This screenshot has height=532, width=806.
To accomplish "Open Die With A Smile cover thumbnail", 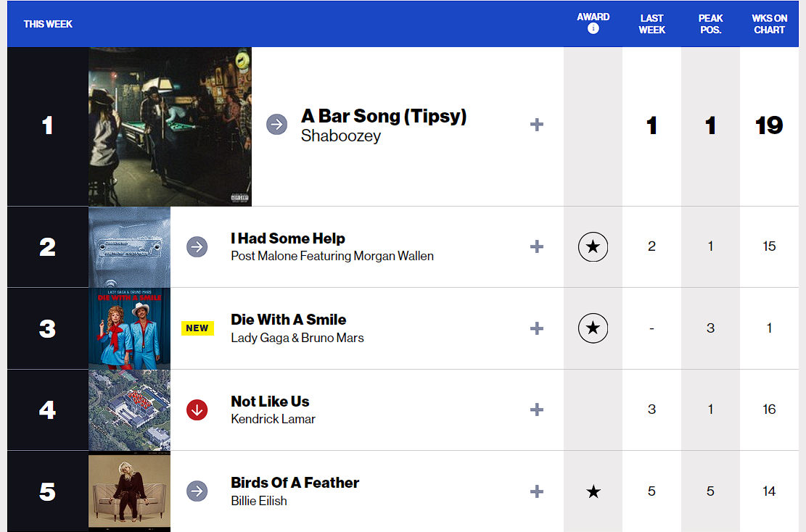I will tap(130, 328).
